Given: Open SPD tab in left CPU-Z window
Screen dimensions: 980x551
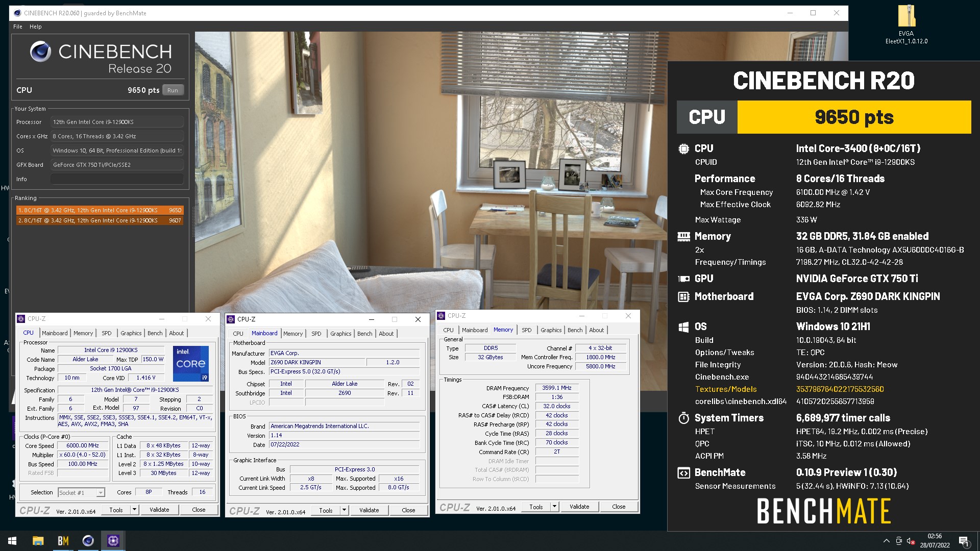Looking at the screenshot, I should pyautogui.click(x=106, y=333).
